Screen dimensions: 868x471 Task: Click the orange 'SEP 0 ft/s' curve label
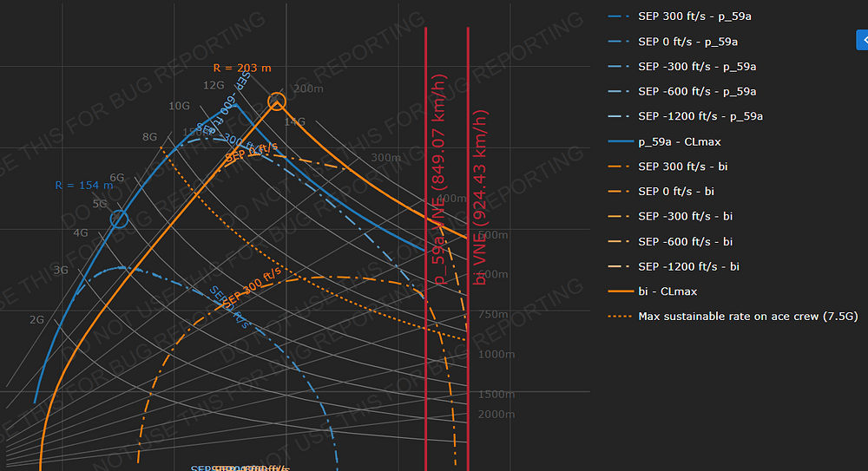[252, 152]
